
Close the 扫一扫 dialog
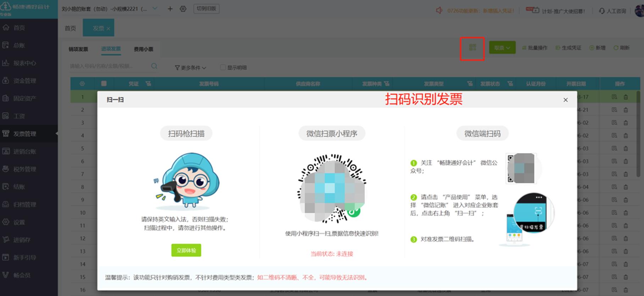566,100
